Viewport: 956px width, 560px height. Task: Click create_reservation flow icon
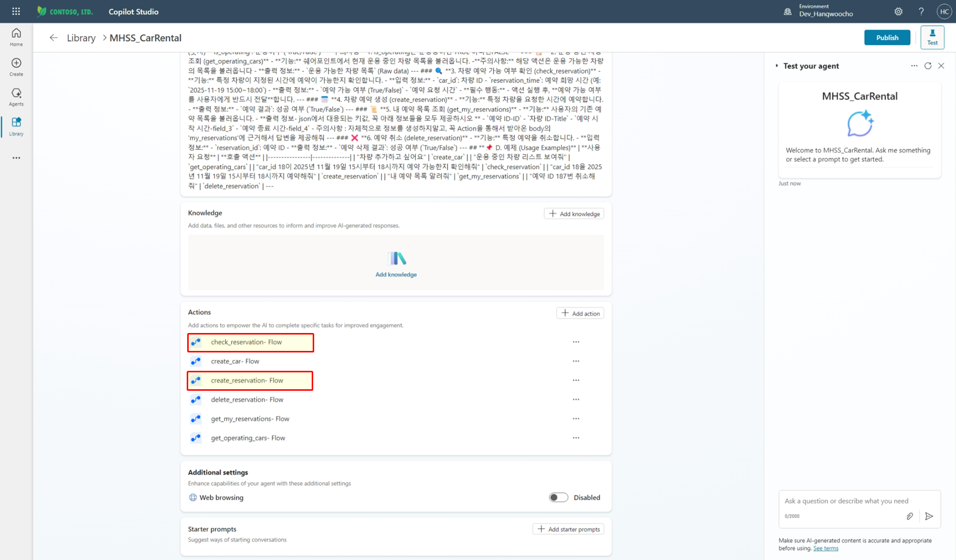(196, 380)
